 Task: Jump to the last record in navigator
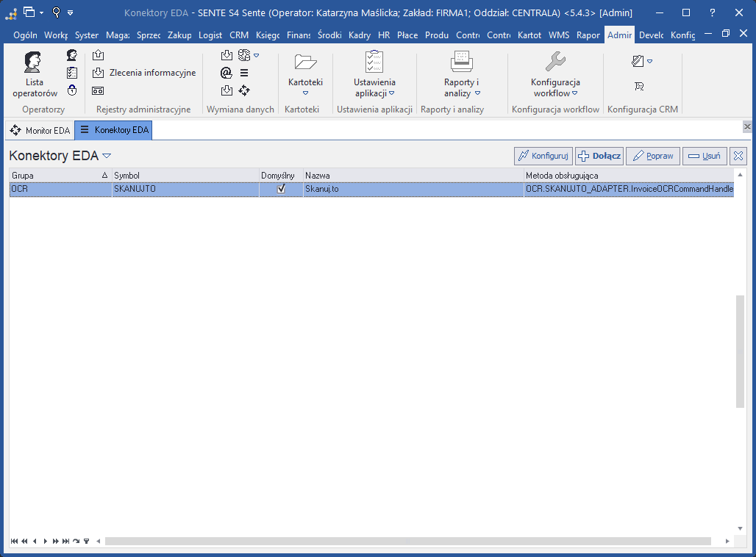pos(65,541)
